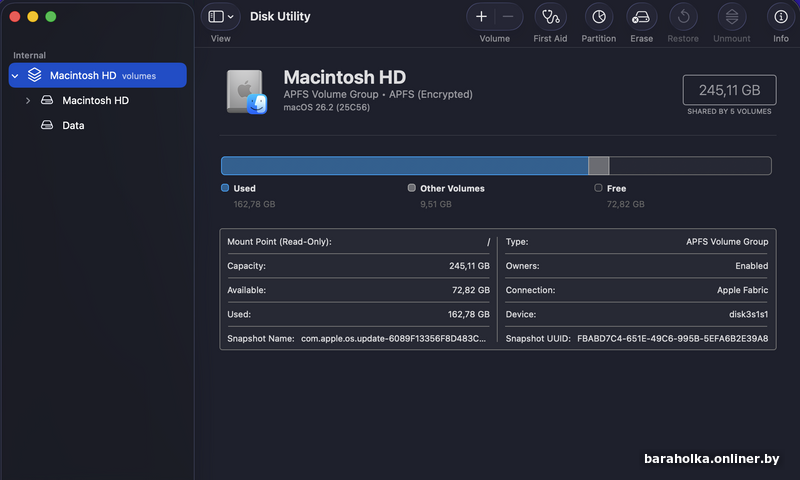Click the Erase disk icon
Screen dimensions: 800x480
pyautogui.click(x=641, y=17)
